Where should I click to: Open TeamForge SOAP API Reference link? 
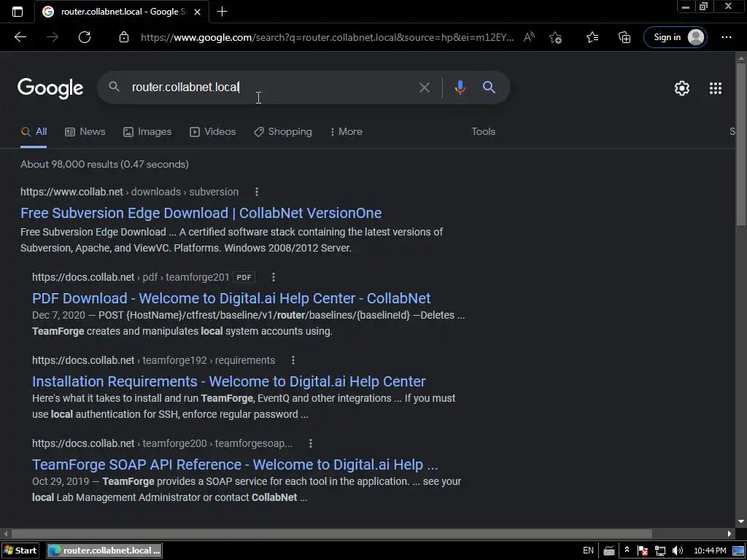(235, 464)
